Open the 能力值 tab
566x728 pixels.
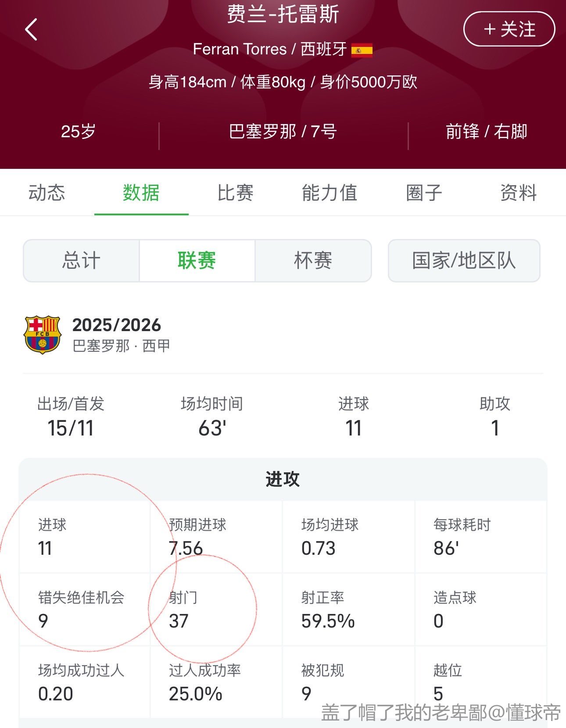click(330, 193)
